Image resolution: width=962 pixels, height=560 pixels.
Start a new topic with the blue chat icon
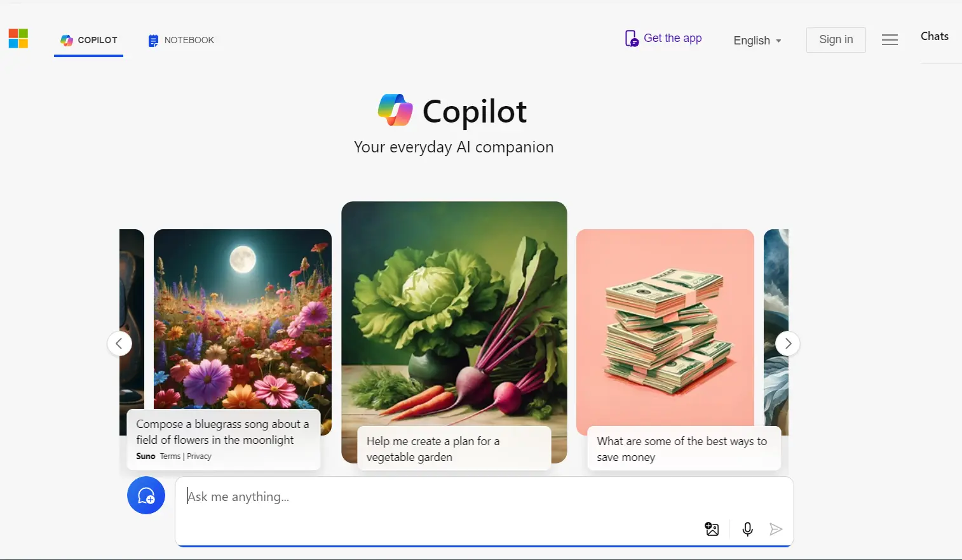pos(146,495)
